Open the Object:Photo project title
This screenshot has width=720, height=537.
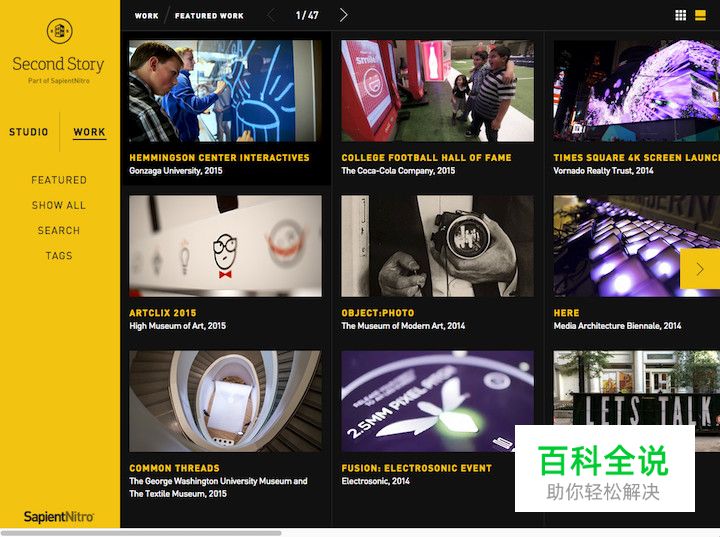click(377, 313)
